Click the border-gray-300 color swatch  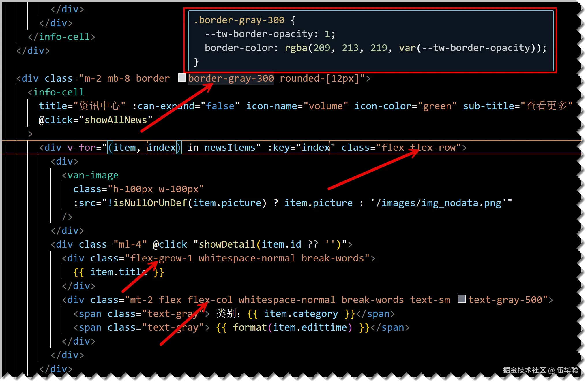point(182,78)
